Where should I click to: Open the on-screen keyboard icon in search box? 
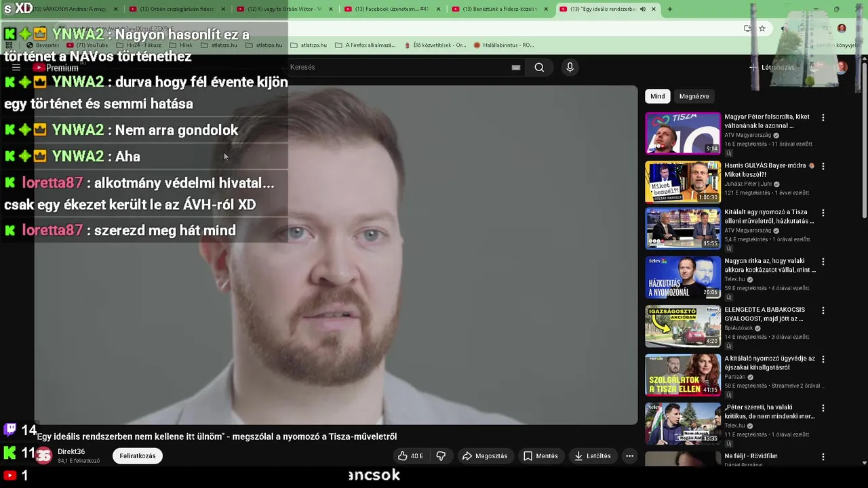click(x=516, y=67)
